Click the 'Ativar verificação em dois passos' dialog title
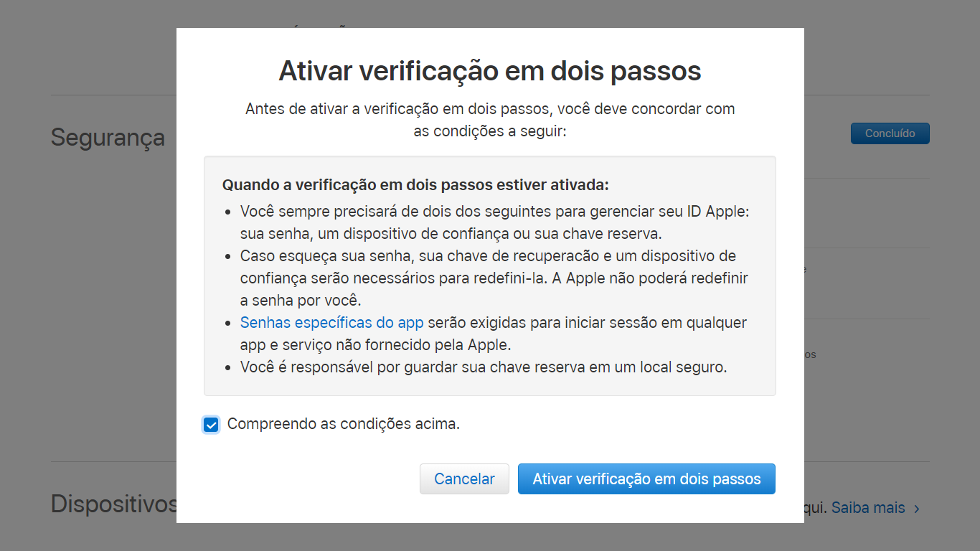 [490, 71]
